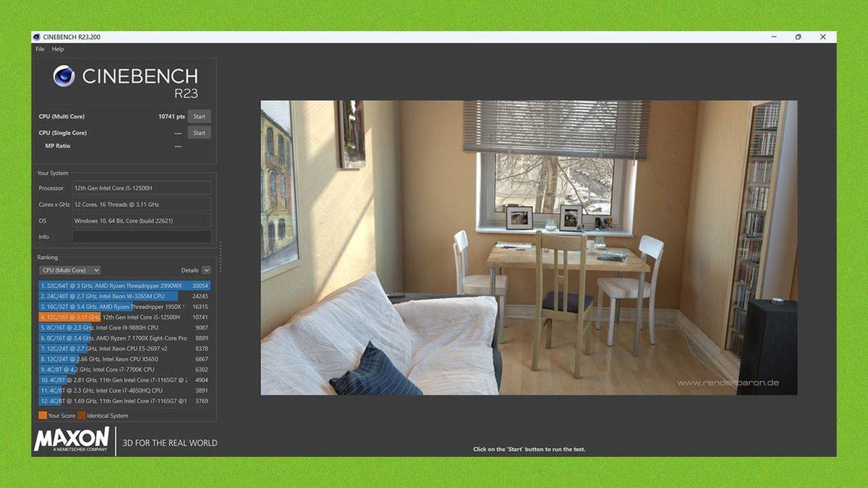Image resolution: width=868 pixels, height=488 pixels.
Task: Click the Identical System legend swatch
Action: pos(82,416)
